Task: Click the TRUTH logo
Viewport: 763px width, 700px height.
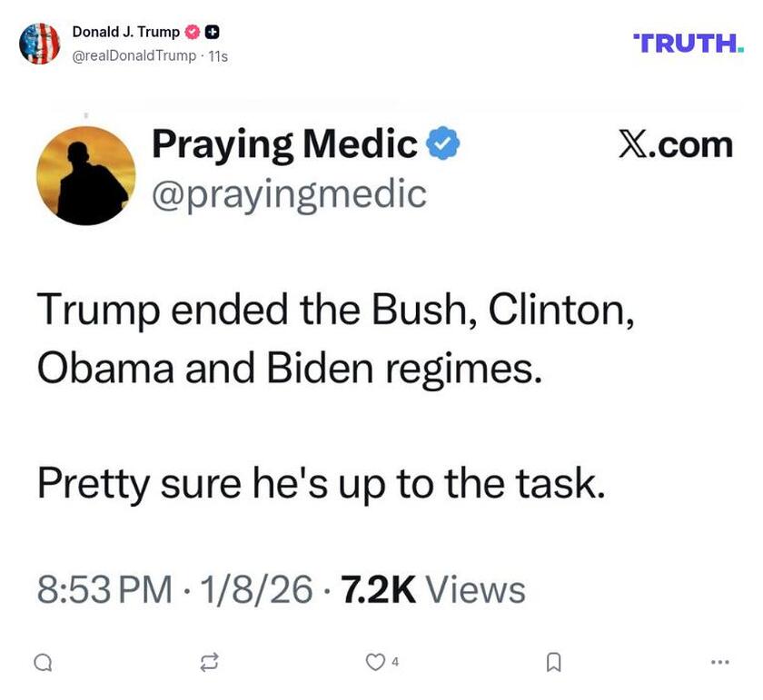Action: [x=689, y=41]
